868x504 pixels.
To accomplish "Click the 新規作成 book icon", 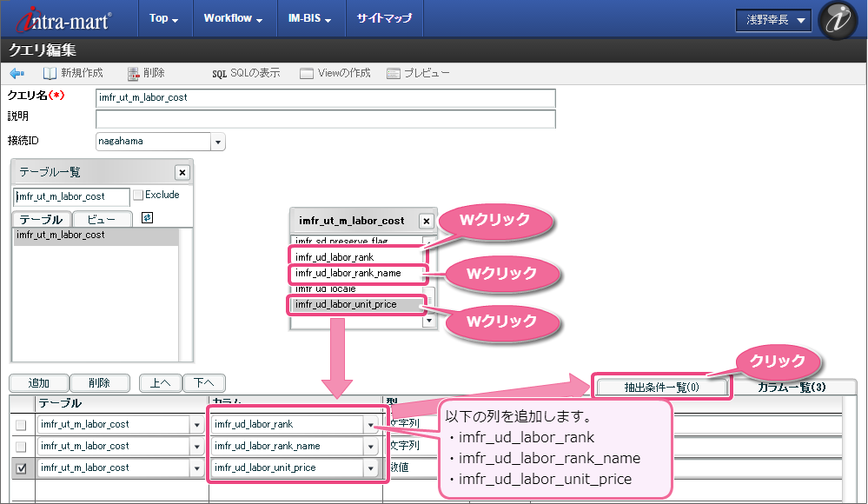I will click(x=50, y=73).
